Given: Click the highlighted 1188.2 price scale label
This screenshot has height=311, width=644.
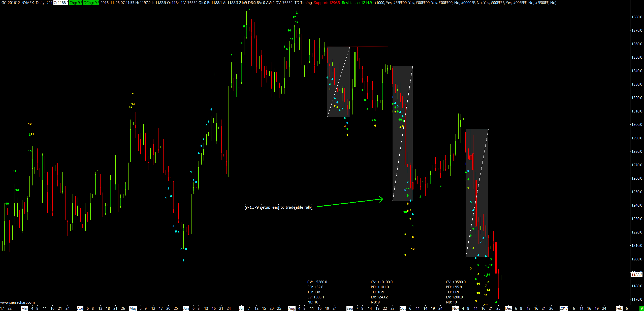Looking at the screenshot, I should click(637, 275).
